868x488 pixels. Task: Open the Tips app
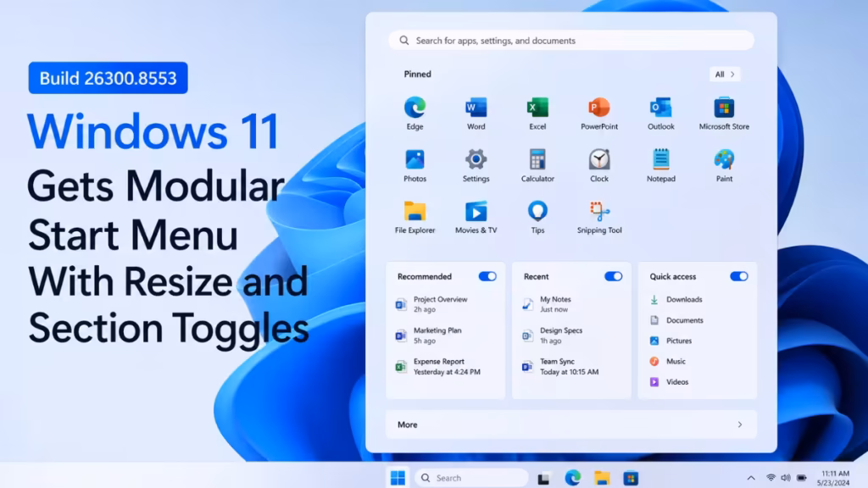(x=537, y=217)
